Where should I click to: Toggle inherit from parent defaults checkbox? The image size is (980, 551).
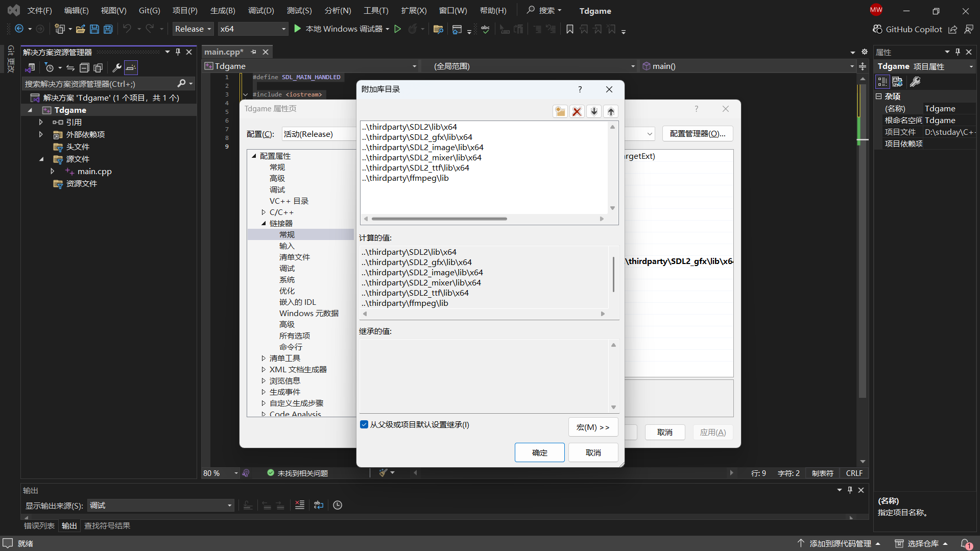pyautogui.click(x=364, y=424)
